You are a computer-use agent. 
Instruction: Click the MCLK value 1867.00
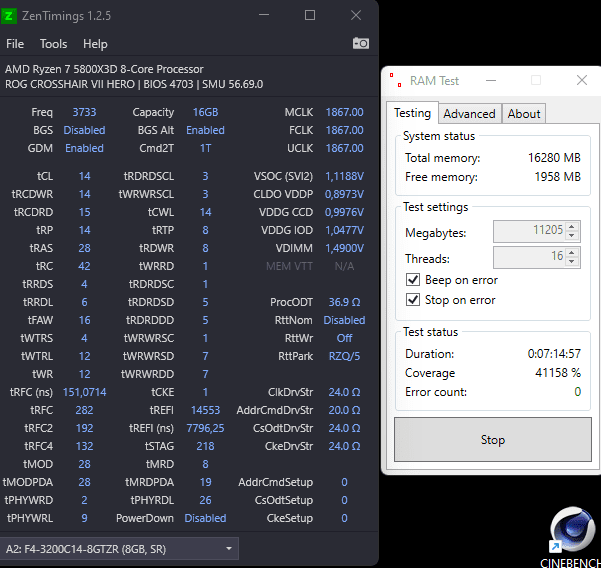click(x=344, y=112)
